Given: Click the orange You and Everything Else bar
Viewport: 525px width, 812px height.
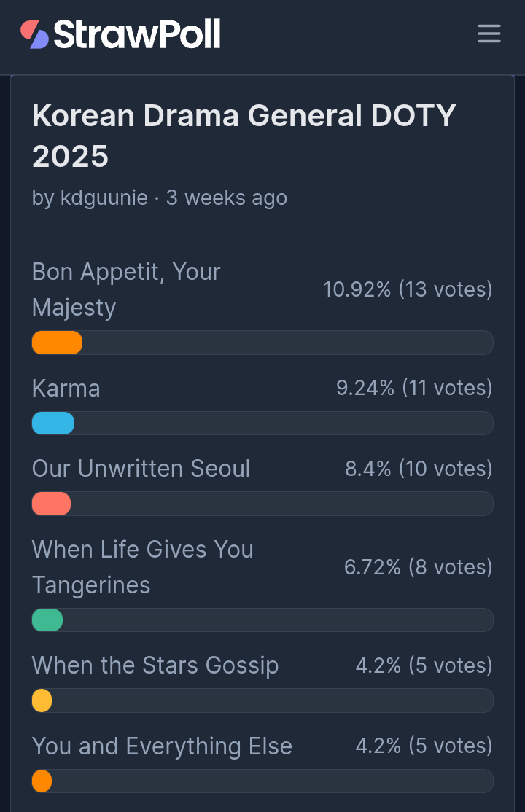Looking at the screenshot, I should click(42, 781).
